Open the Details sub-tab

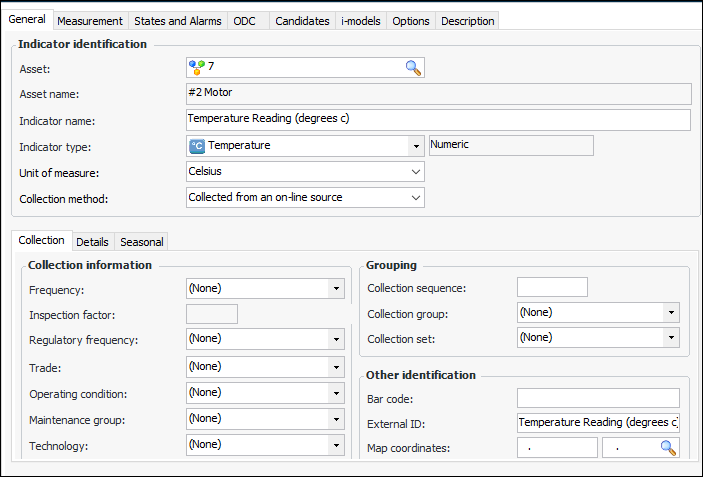point(92,242)
